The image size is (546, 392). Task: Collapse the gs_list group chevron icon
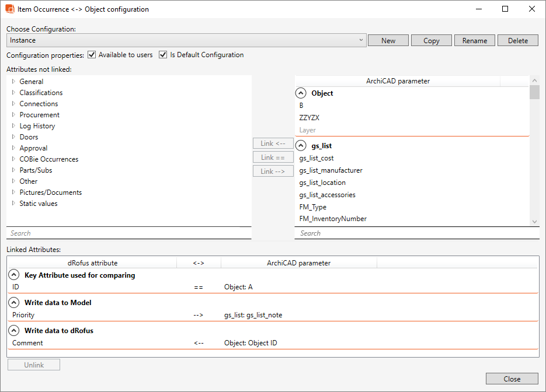coord(301,146)
